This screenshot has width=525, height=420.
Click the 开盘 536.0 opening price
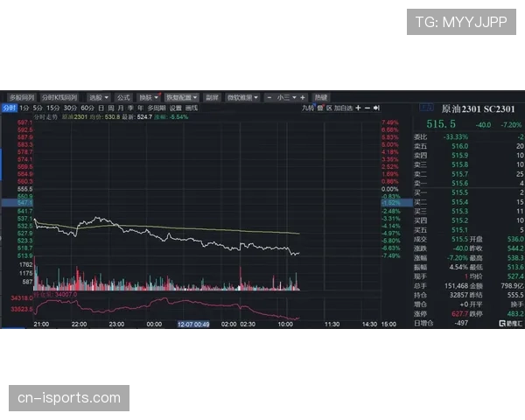pyautogui.click(x=515, y=240)
